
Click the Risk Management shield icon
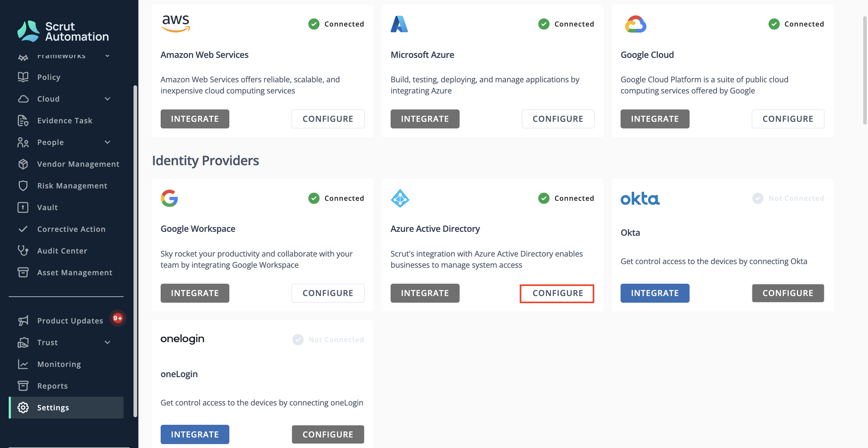23,186
